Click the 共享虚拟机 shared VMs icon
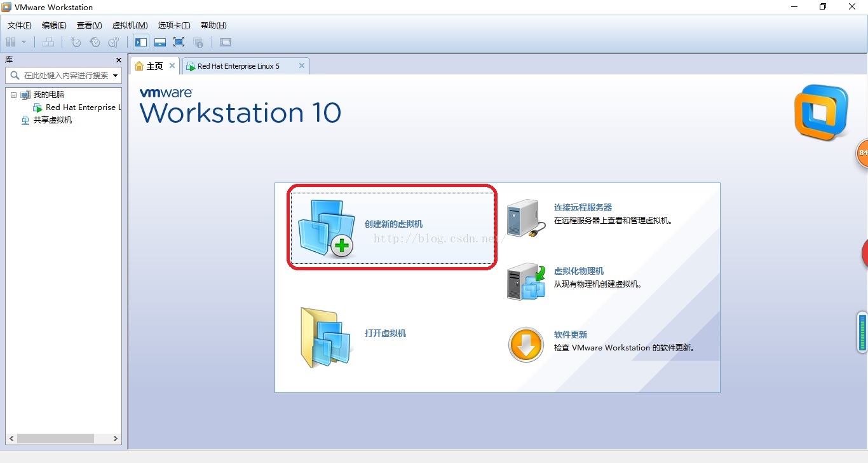This screenshot has width=868, height=463. [x=25, y=120]
